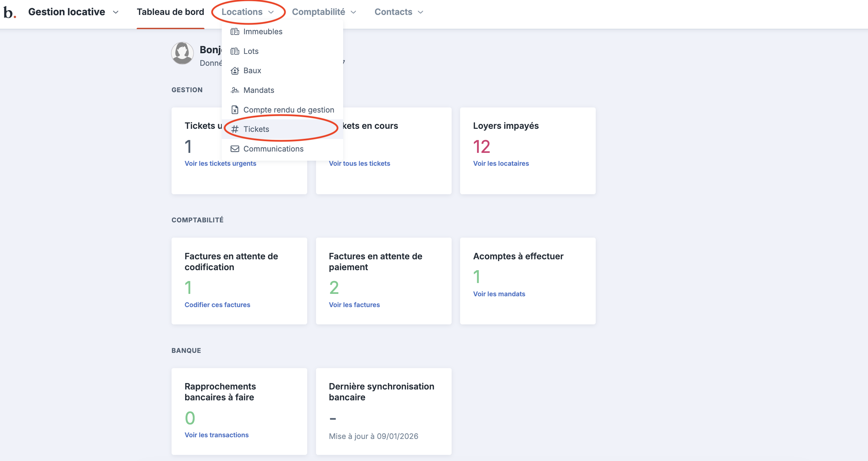Select Mandats from Locations menu
Image resolution: width=868 pixels, height=461 pixels.
tap(259, 90)
